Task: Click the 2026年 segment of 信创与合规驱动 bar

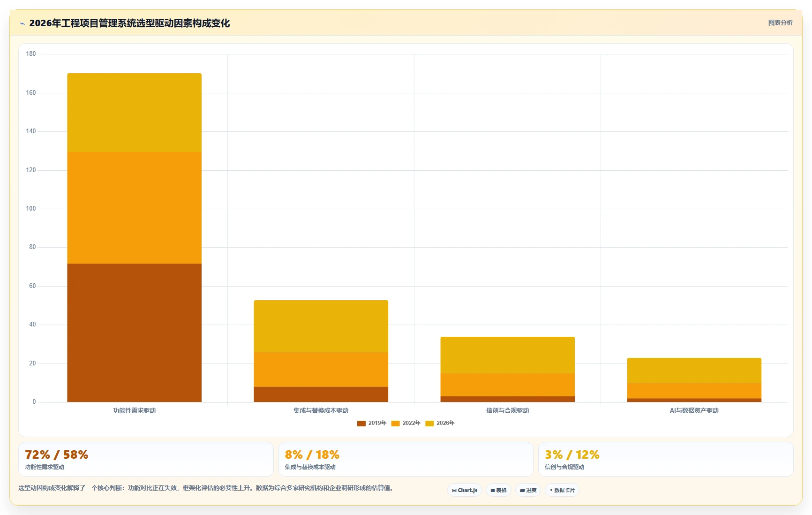Action: point(508,355)
